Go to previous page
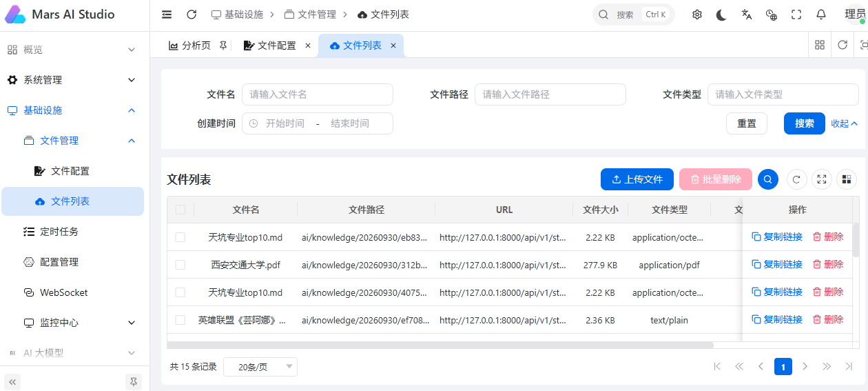This screenshot has height=391, width=868. tap(761, 366)
